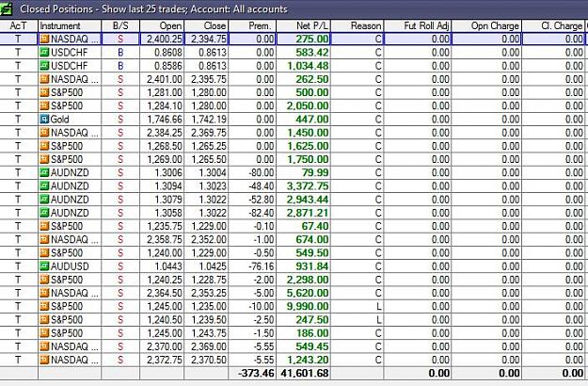Click the S&P500 icon in the 247.50 row
This screenshot has height=386, width=588.
(44, 319)
